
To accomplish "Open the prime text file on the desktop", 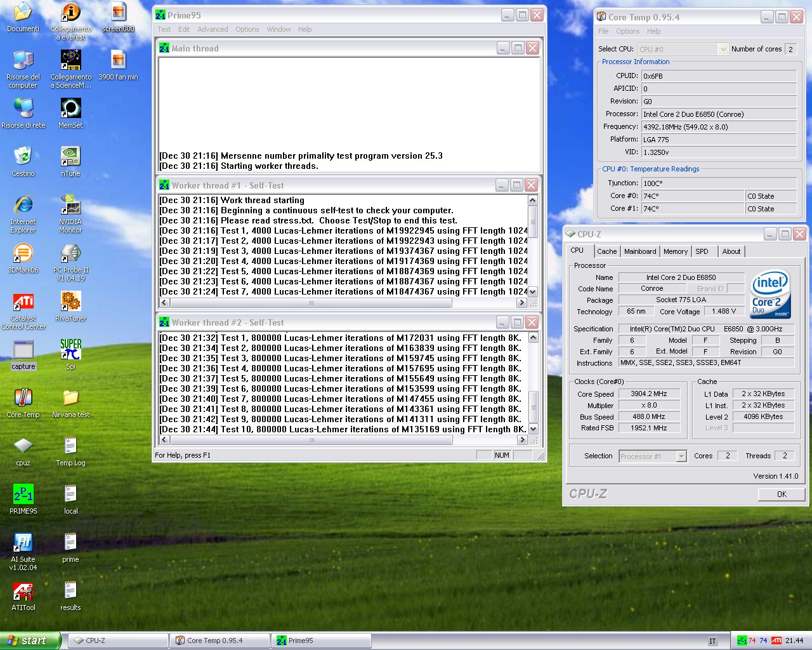I will 70,548.
